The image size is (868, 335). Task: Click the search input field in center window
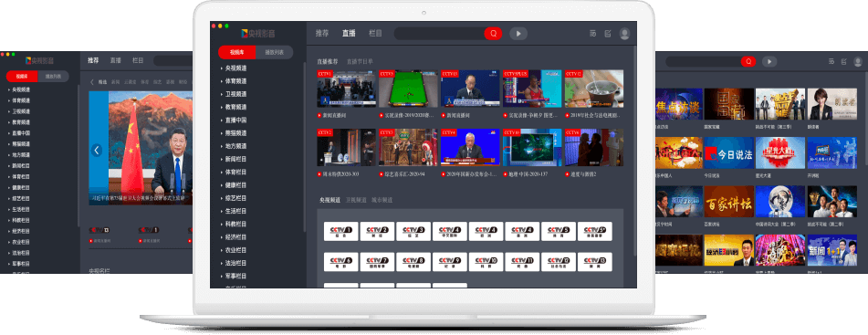pyautogui.click(x=439, y=34)
